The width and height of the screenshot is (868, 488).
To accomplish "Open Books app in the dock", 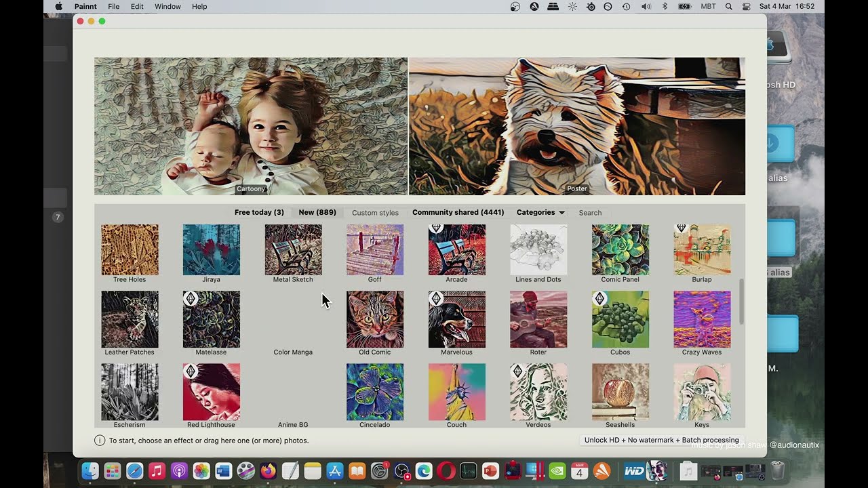I will tap(357, 470).
